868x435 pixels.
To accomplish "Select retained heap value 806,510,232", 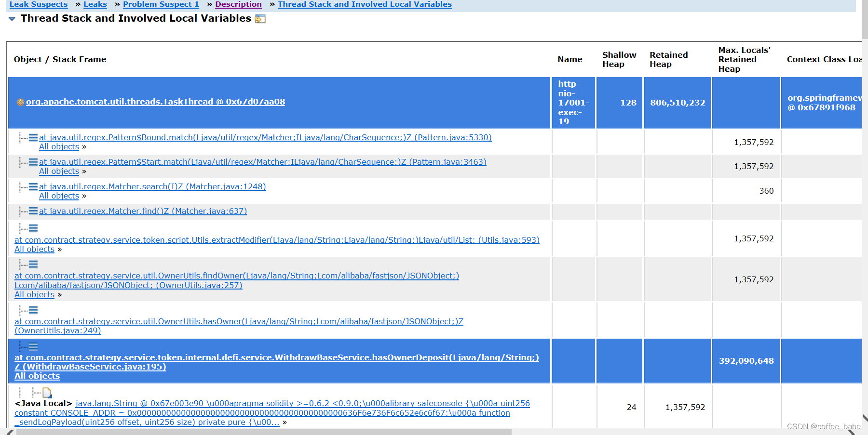I will 678,103.
